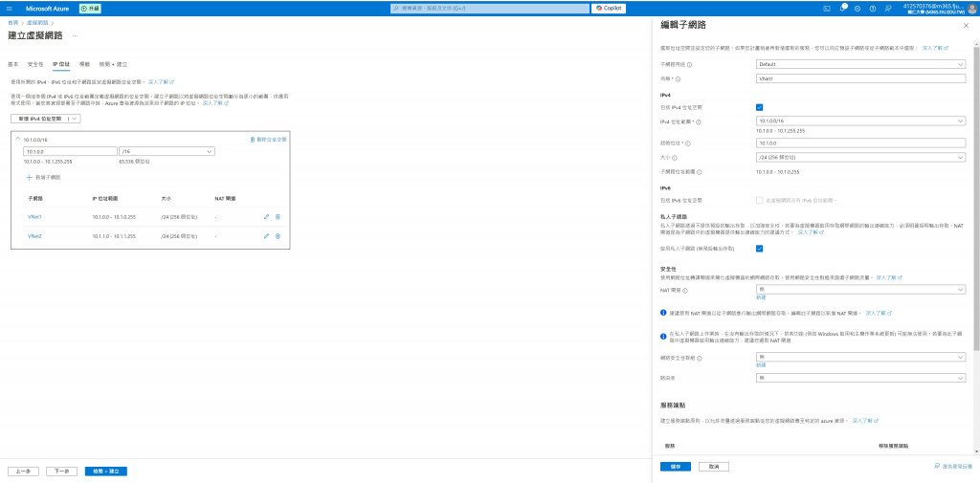The height and width of the screenshot is (483, 980).
Task: Open the ellipsis menu beside page title
Action: click(x=75, y=35)
